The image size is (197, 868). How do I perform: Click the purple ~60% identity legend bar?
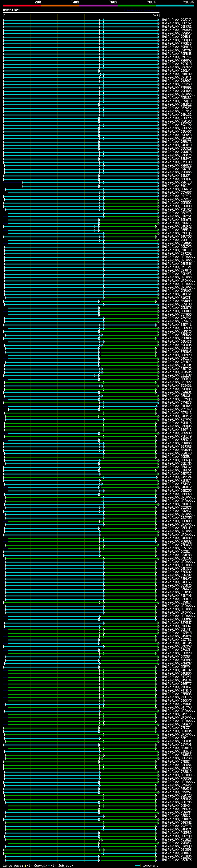click(99, 6)
